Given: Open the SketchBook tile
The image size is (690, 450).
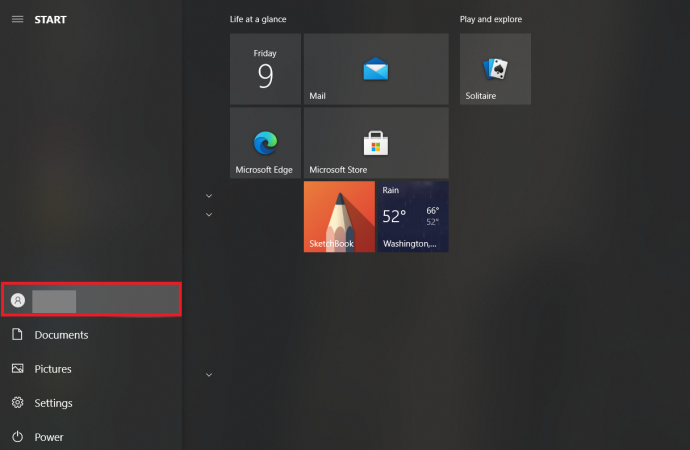Looking at the screenshot, I should pyautogui.click(x=339, y=217).
